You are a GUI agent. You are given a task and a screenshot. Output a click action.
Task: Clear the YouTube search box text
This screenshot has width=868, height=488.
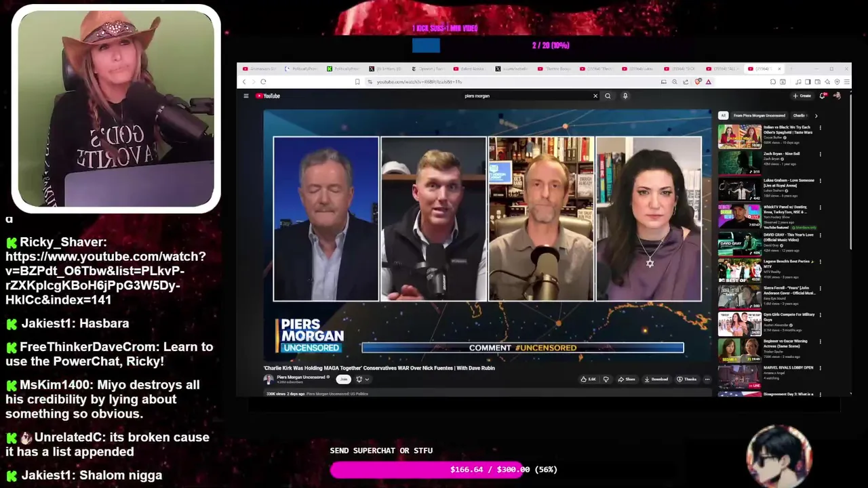click(595, 96)
